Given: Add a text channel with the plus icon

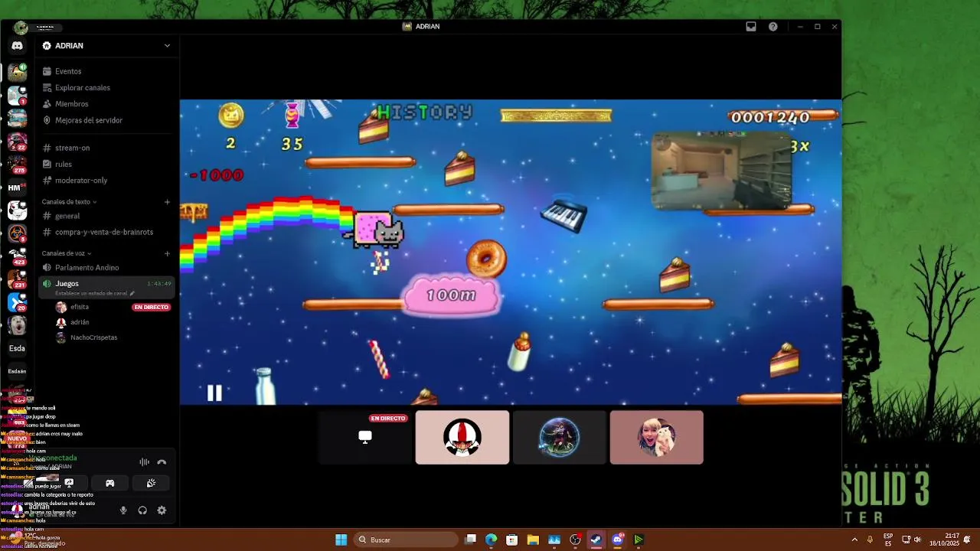Looking at the screenshot, I should tap(167, 202).
